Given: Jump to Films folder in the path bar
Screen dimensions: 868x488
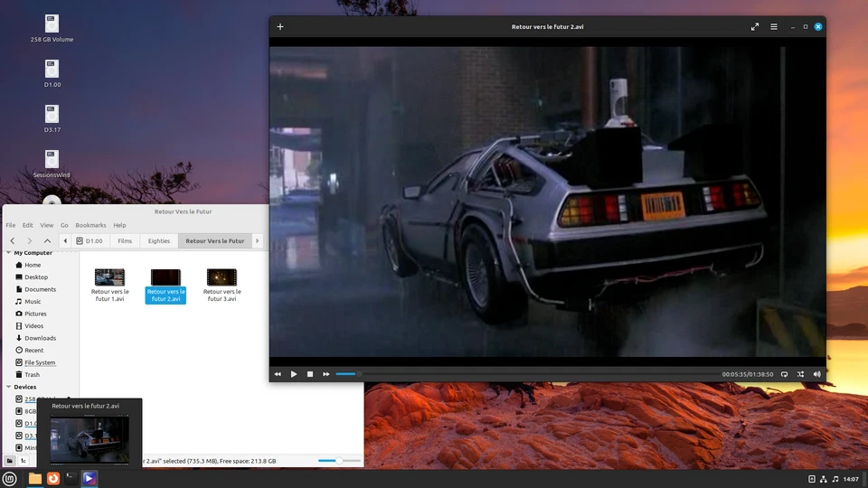Looking at the screenshot, I should [125, 240].
